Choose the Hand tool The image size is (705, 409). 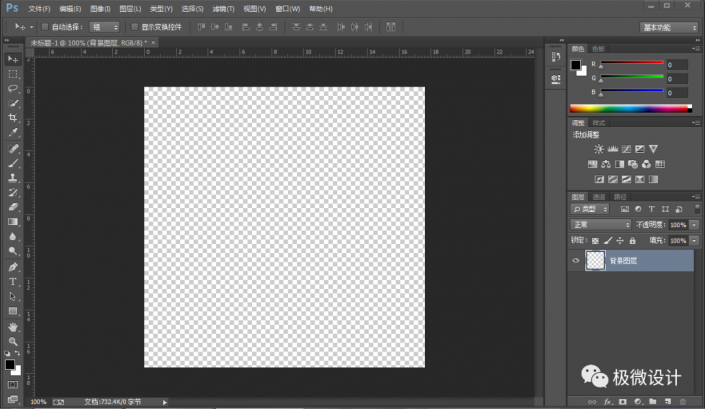(13, 326)
